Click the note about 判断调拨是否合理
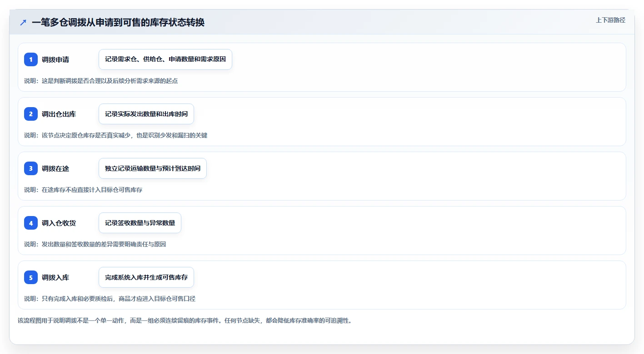 click(x=101, y=81)
